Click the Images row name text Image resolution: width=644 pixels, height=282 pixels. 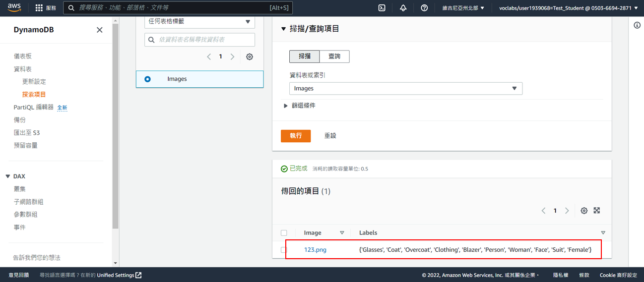177,79
